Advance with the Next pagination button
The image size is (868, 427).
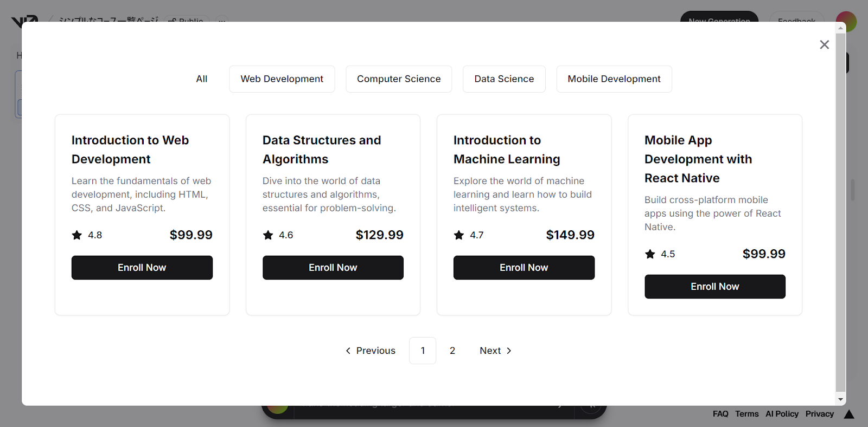pyautogui.click(x=495, y=351)
